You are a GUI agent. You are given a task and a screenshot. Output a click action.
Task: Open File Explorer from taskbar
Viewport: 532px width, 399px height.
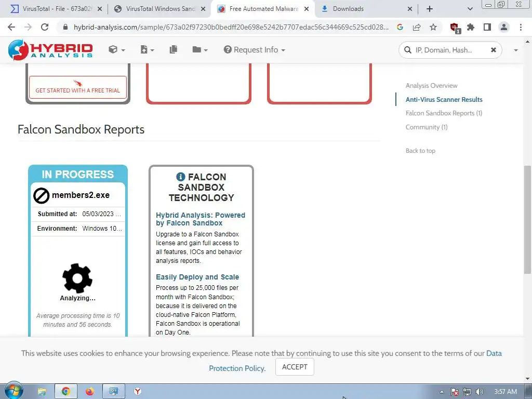(42, 392)
